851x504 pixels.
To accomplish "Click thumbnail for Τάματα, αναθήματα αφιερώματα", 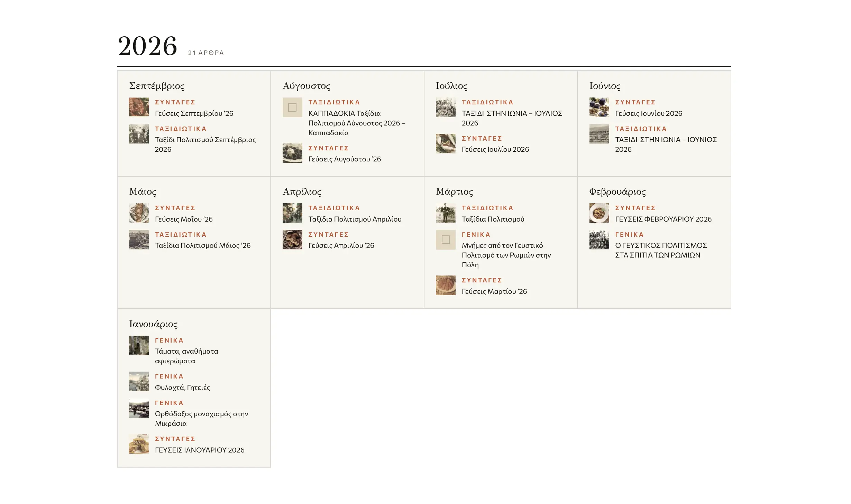I will [x=139, y=345].
